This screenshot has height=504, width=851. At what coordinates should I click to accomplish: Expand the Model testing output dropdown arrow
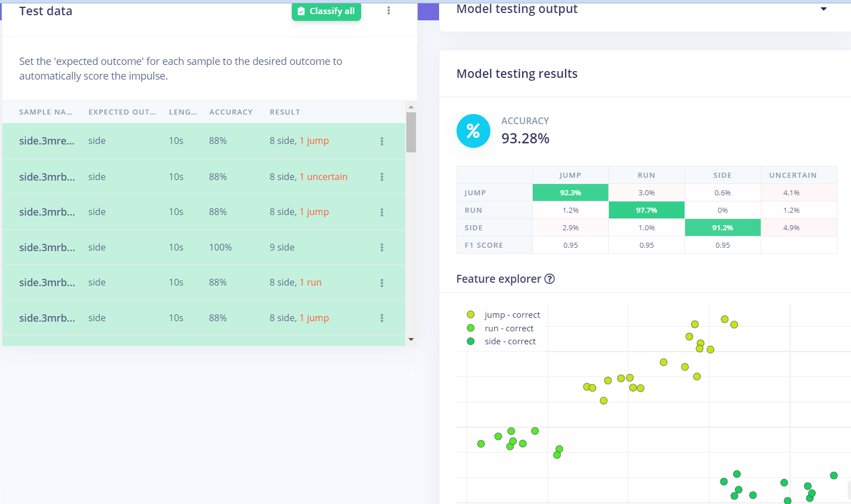pos(824,9)
